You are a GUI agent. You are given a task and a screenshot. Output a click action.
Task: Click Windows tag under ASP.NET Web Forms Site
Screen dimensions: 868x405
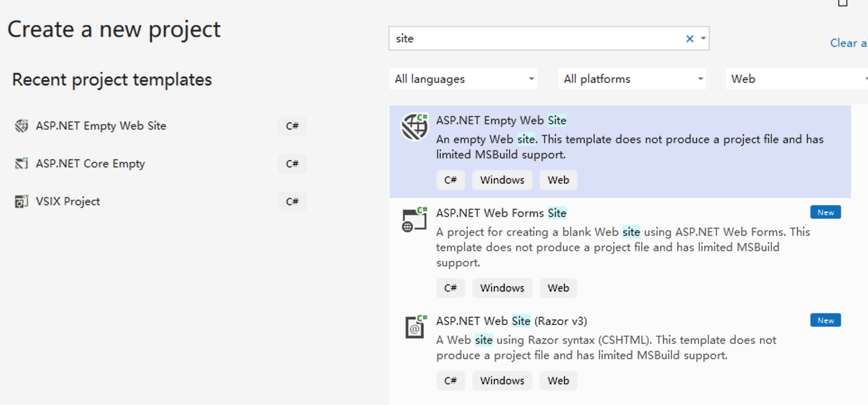(502, 288)
